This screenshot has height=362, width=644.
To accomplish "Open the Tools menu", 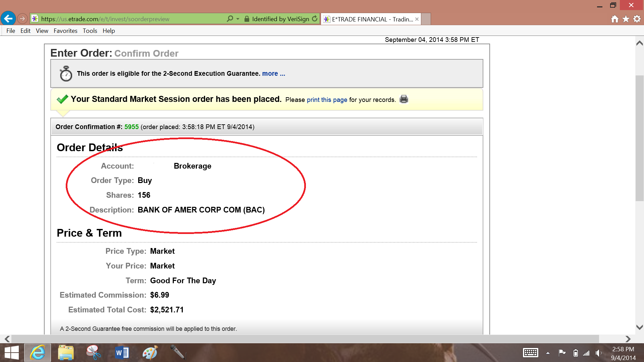I will 90,31.
